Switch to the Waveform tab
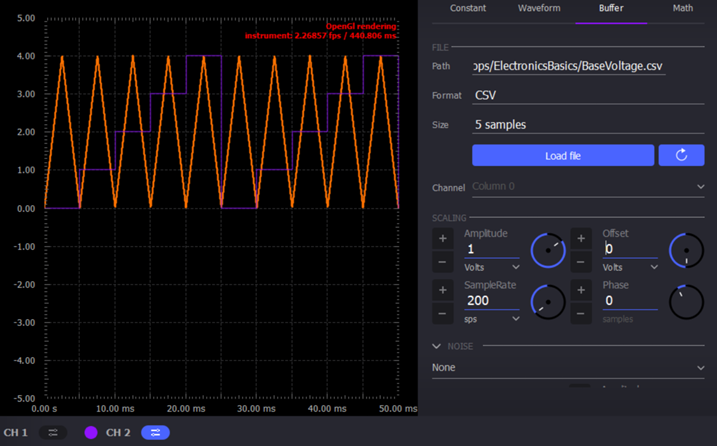The height and width of the screenshot is (446, 717). (539, 8)
